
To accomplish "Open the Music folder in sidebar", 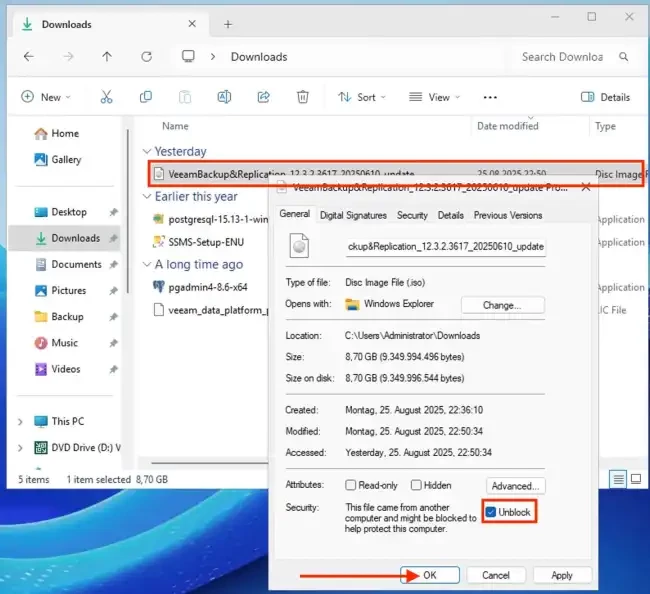I will click(x=56, y=342).
